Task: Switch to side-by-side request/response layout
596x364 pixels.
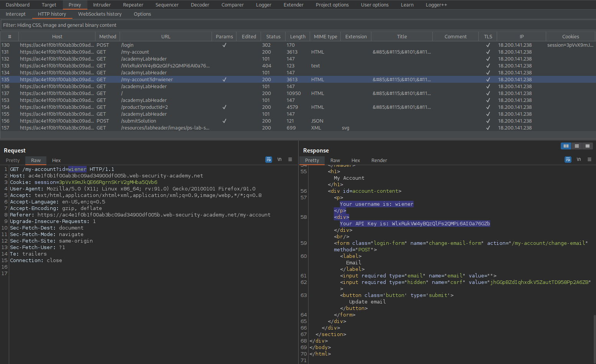Action: coord(566,146)
